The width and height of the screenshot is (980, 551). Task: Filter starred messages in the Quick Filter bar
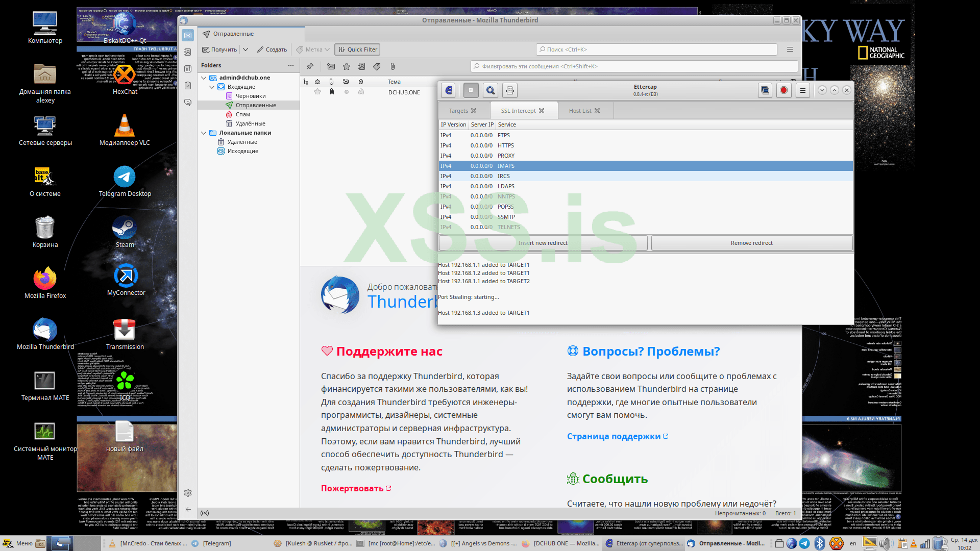(x=347, y=66)
